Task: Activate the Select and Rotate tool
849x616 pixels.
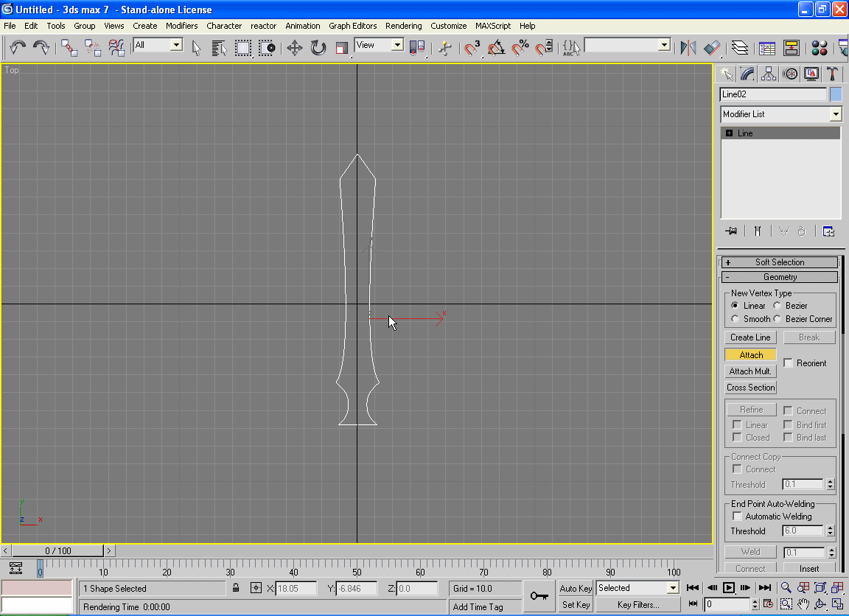Action: click(318, 48)
